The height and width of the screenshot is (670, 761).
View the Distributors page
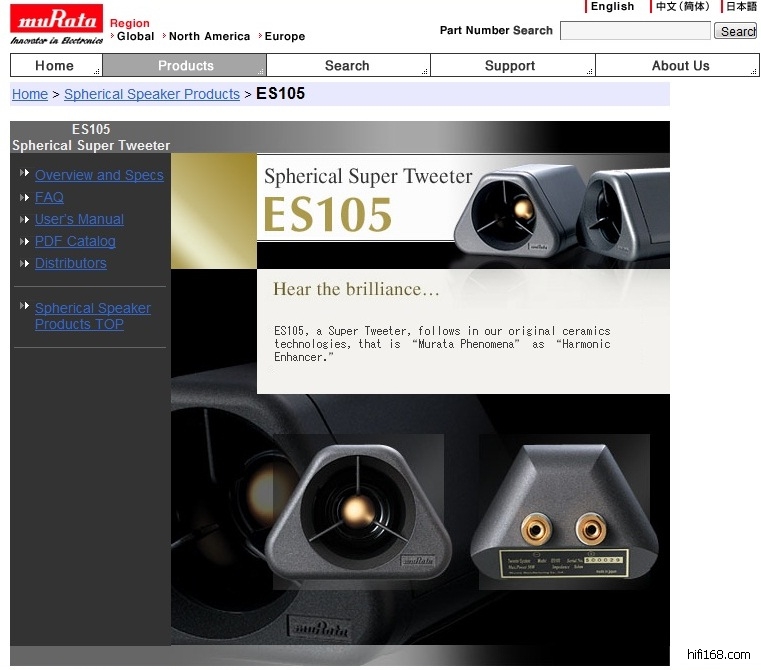70,263
